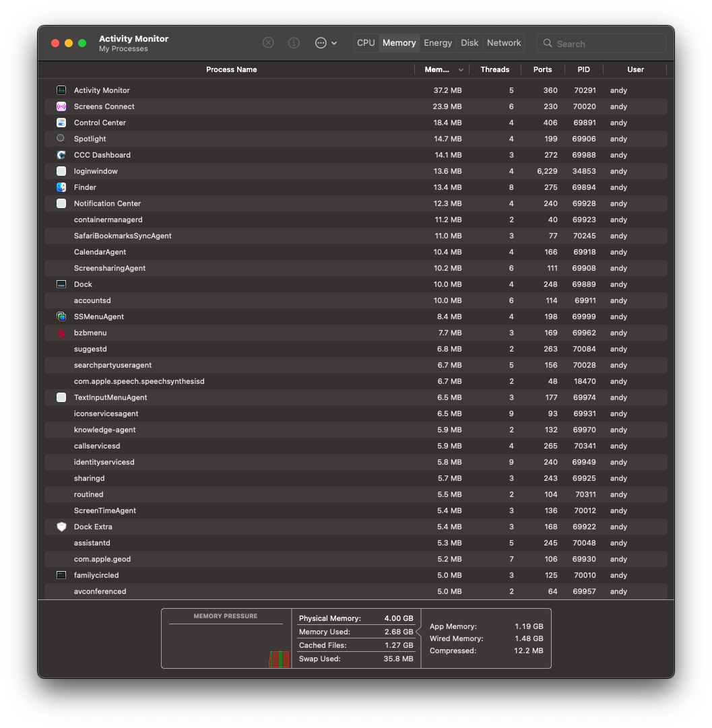This screenshot has width=712, height=728.
Task: Select the identityservicesd process
Action: (x=356, y=462)
